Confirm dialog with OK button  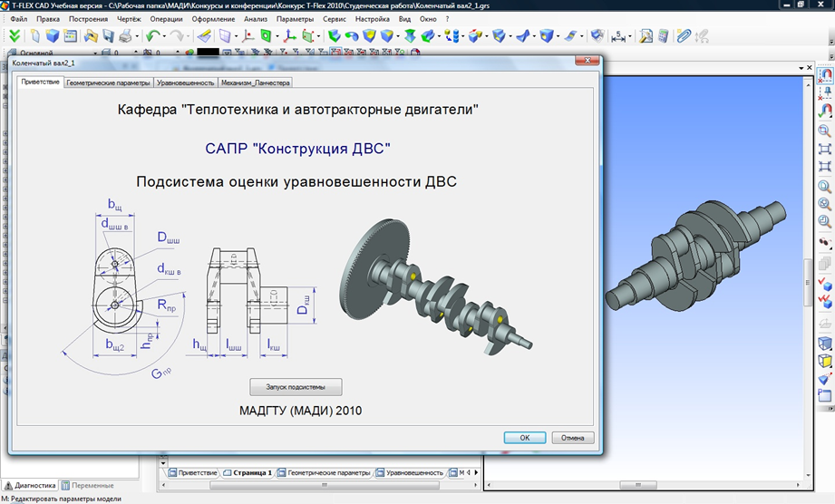click(x=525, y=438)
